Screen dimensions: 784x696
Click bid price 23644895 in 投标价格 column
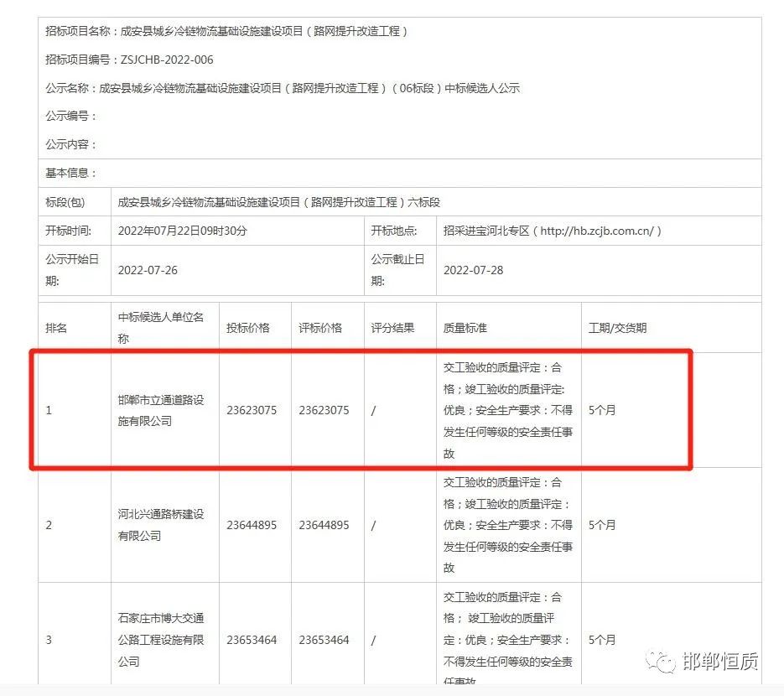252,525
